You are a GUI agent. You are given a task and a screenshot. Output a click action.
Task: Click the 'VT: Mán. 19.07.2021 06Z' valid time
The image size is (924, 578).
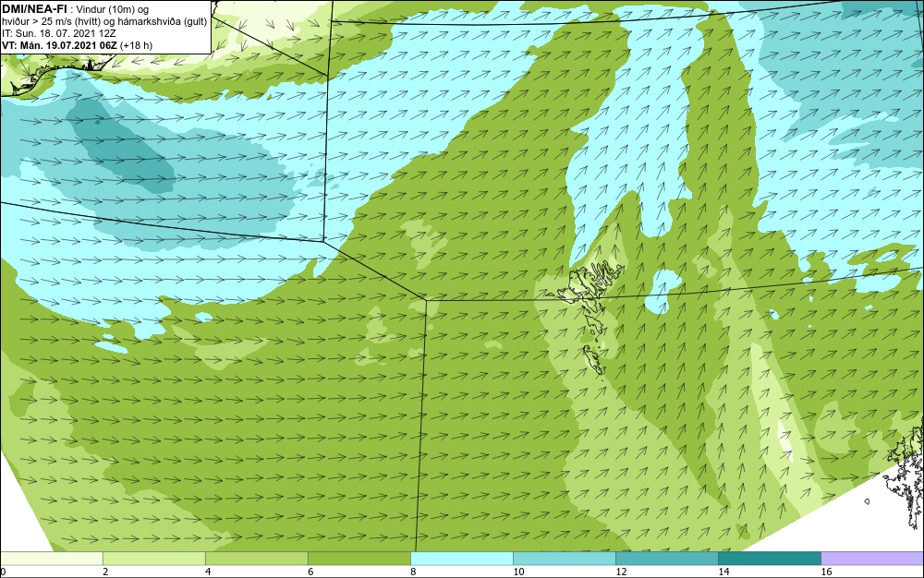(x=59, y=45)
